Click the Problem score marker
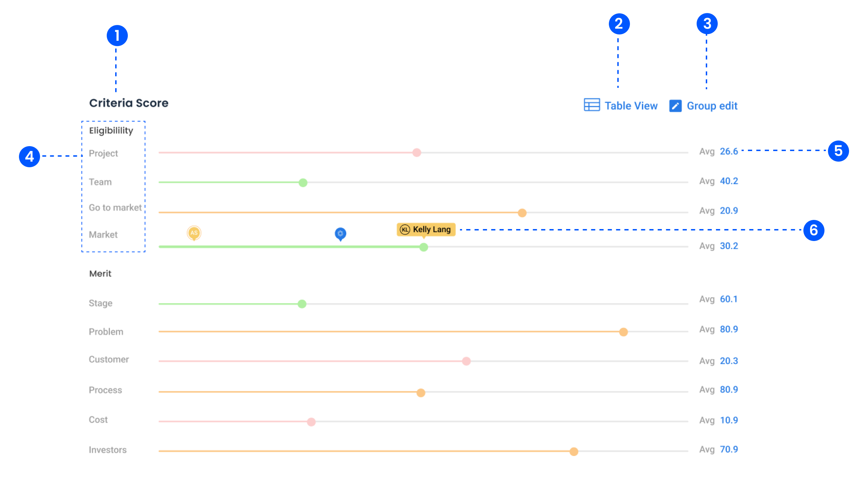Image resolution: width=868 pixels, height=482 pixels. (623, 332)
